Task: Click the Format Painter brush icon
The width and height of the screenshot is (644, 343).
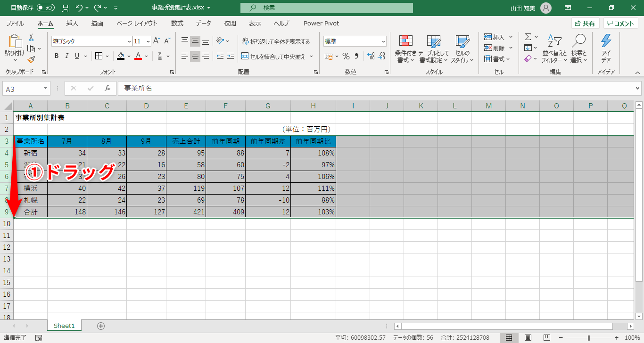Action: point(31,59)
